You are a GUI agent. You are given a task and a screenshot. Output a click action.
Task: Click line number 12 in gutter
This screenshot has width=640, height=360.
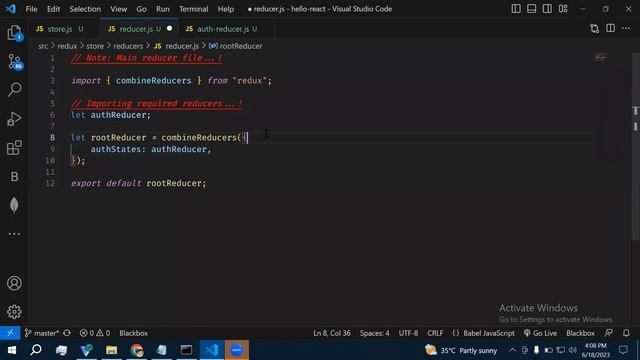coord(50,183)
